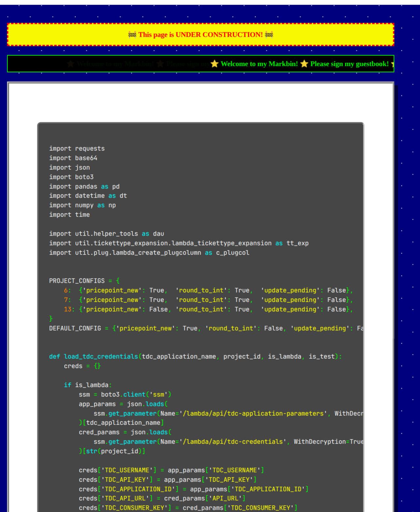The image size is (420, 512).
Task: Click the construction barrier emoji right of the banner text
Action: click(x=269, y=35)
